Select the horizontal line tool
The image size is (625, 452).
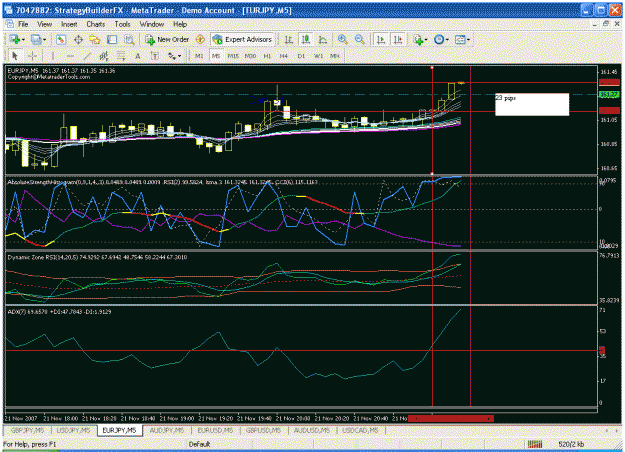(x=70, y=56)
